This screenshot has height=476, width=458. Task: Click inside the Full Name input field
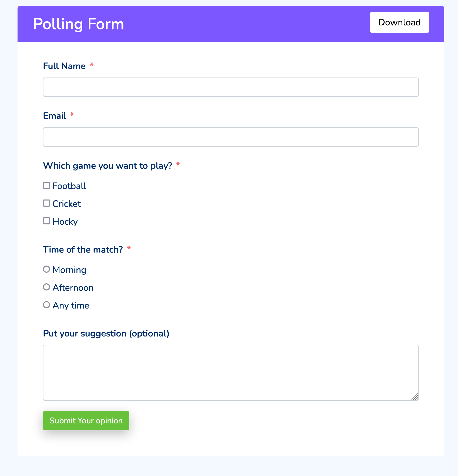pos(231,87)
